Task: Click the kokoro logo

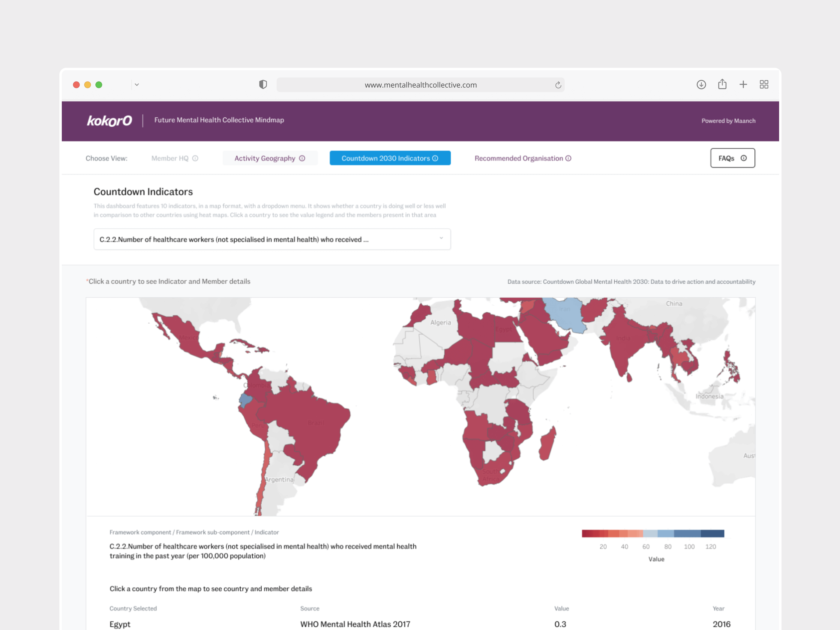Action: [x=109, y=120]
